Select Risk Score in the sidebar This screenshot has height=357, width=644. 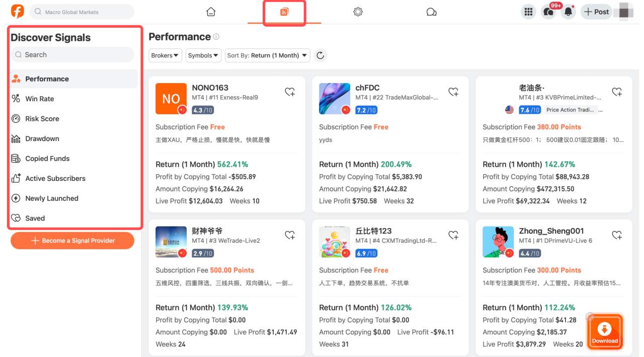74,119
